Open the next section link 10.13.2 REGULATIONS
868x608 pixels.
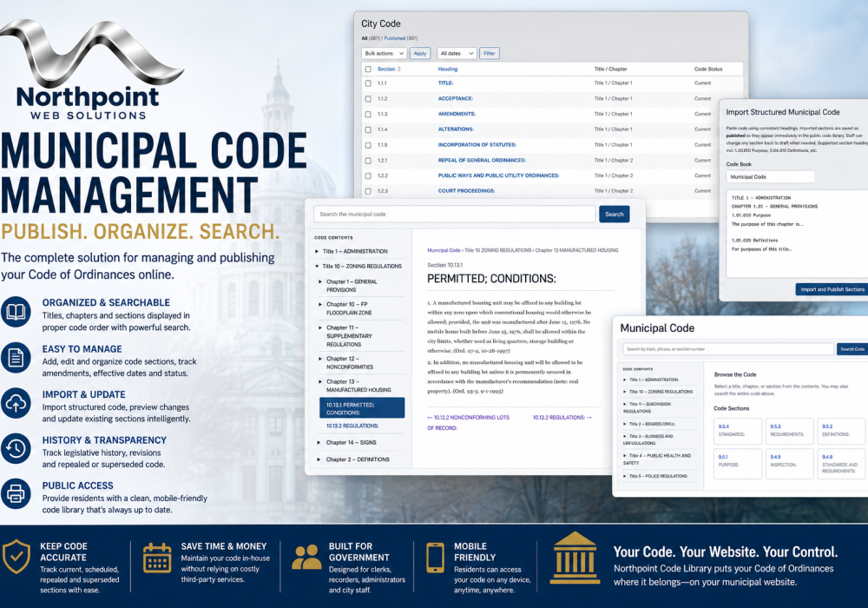562,418
